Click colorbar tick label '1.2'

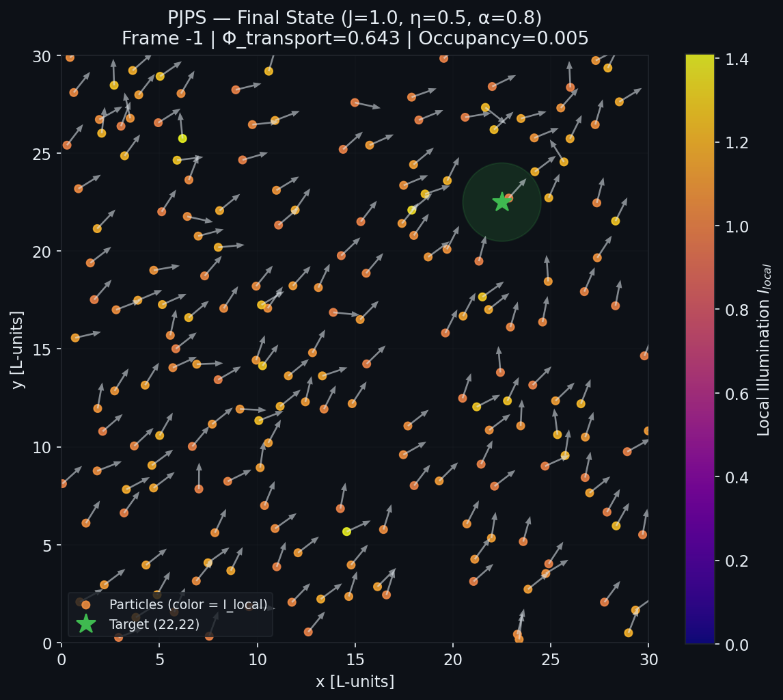coord(737,143)
